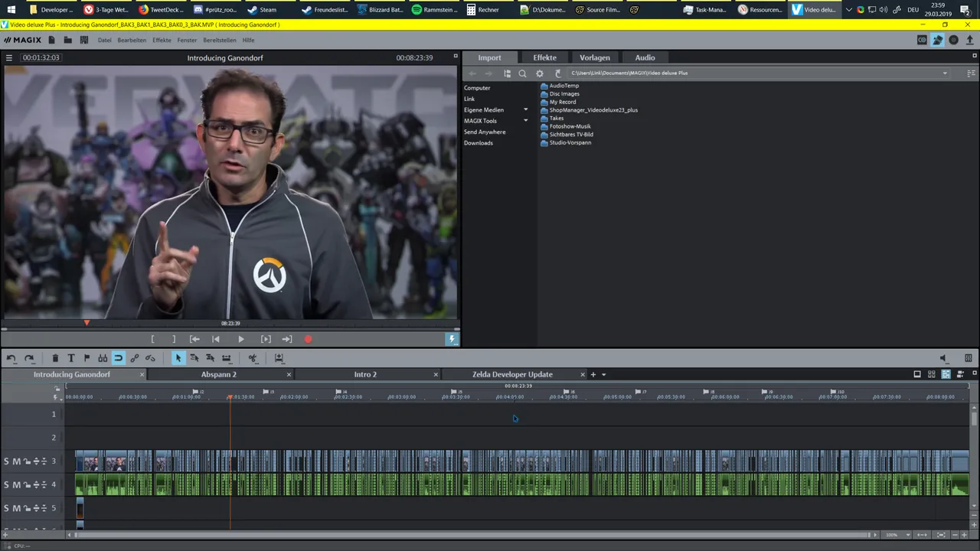Toggle object snapping magnet mode
This screenshot has width=980, height=551.
tap(118, 358)
